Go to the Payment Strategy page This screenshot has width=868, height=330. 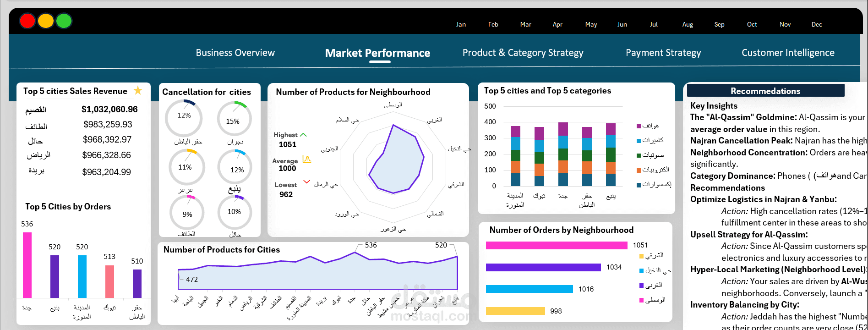pyautogui.click(x=663, y=53)
